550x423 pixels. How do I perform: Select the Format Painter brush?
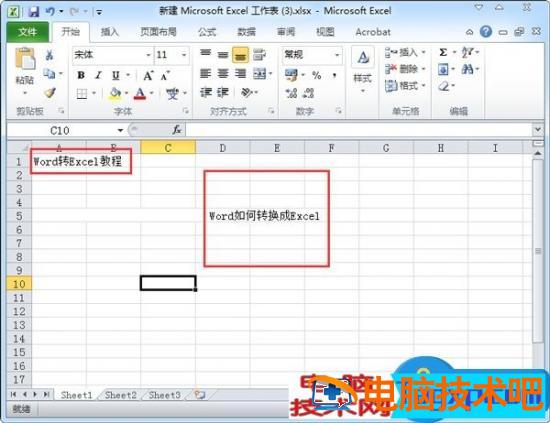pos(50,93)
